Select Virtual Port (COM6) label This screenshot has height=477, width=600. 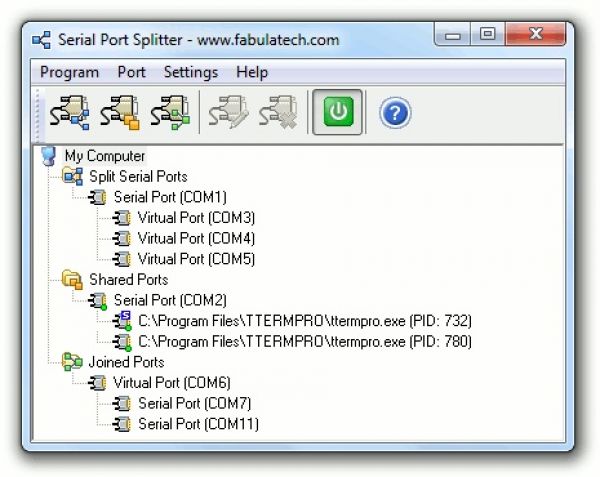(x=171, y=383)
